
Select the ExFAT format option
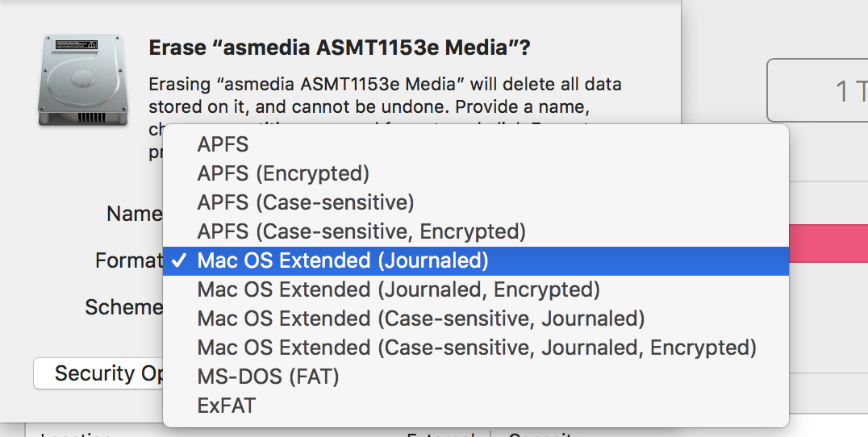(475, 406)
